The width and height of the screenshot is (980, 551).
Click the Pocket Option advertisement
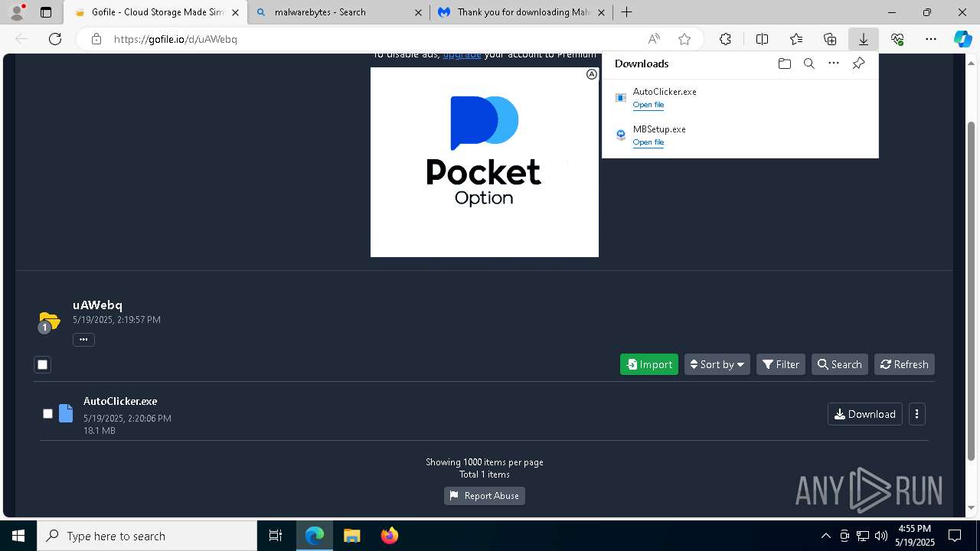tap(485, 162)
